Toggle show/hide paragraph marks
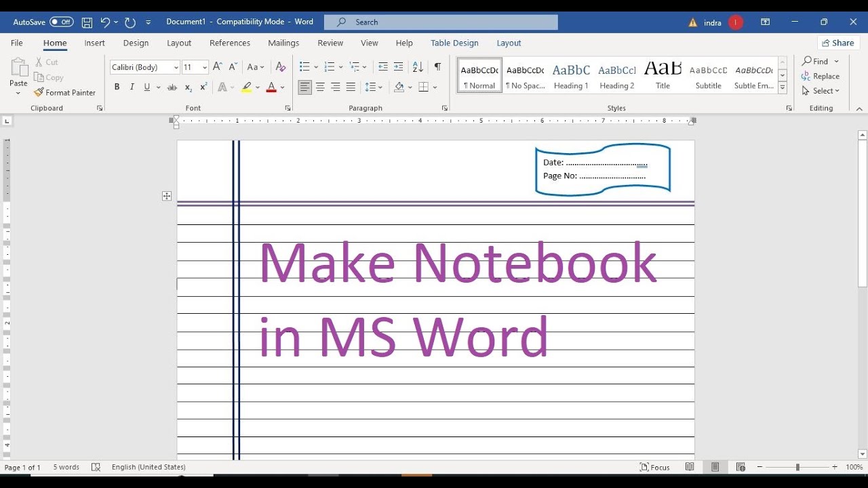Screen dimensions: 868x488 click(437, 67)
